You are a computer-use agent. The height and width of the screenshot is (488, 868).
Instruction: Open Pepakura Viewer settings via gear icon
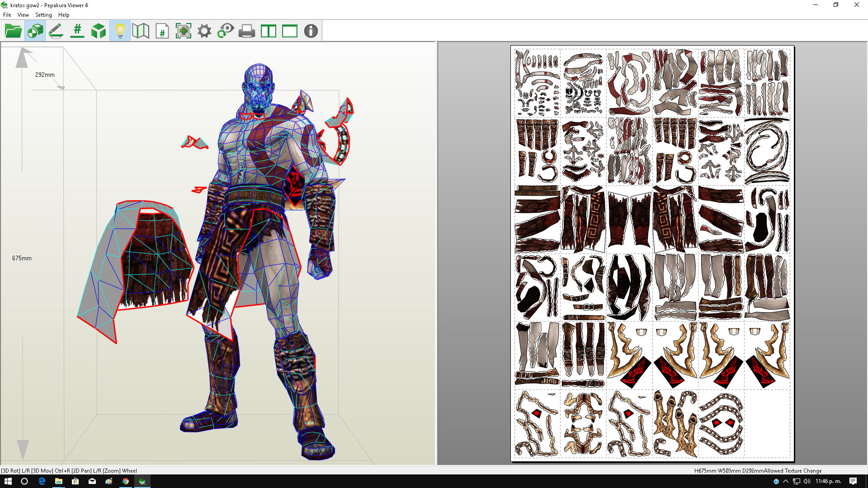click(204, 31)
